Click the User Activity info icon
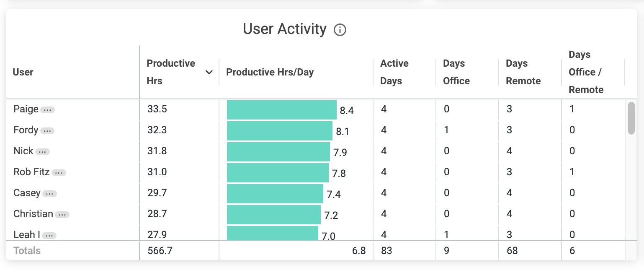Viewport: 644px width, 270px height. 340,30
